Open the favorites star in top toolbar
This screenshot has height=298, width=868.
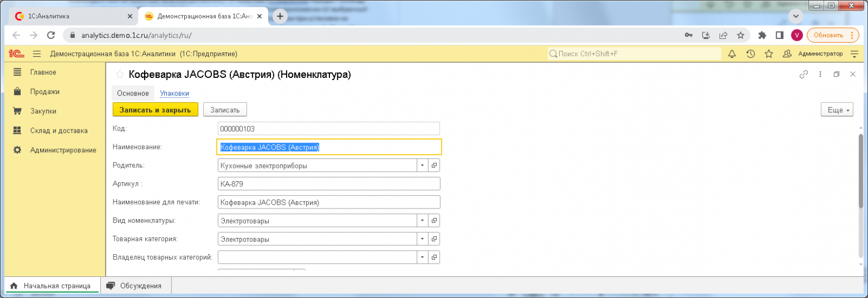[x=768, y=54]
